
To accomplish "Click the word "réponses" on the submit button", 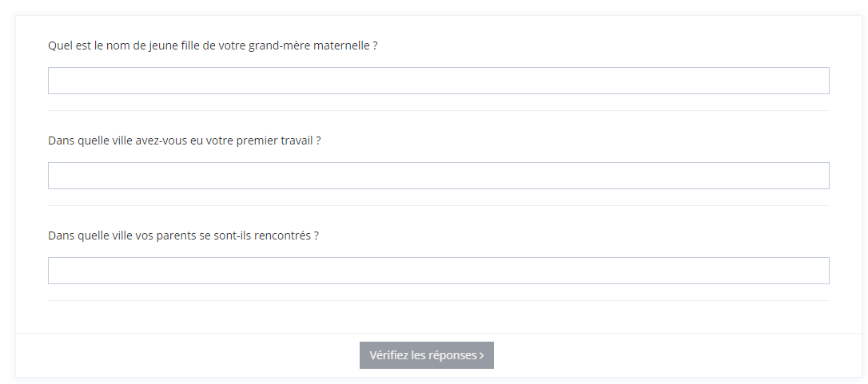I will tap(453, 355).
